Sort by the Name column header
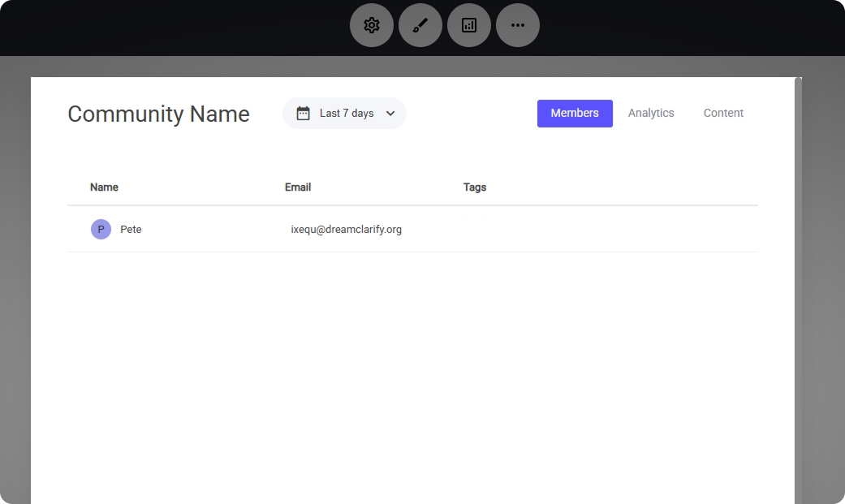 pyautogui.click(x=104, y=187)
